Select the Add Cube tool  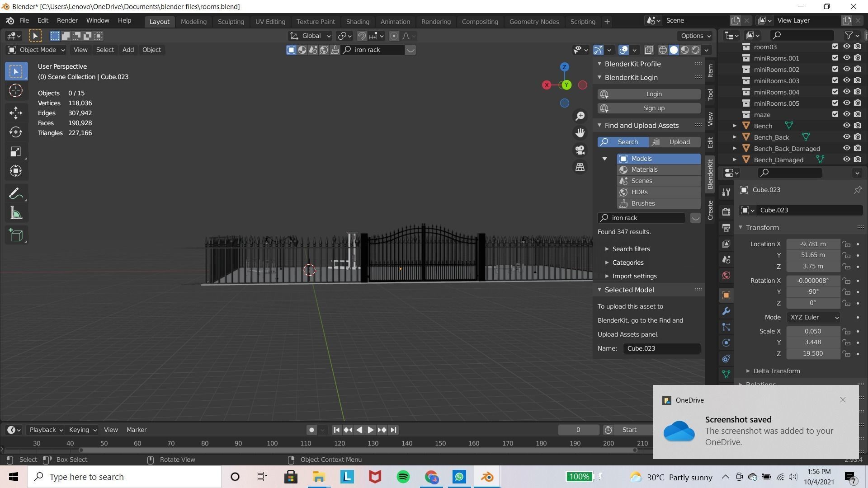[16, 235]
